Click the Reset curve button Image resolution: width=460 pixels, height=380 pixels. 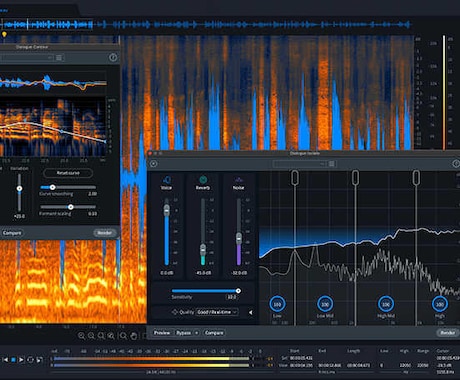(x=68, y=173)
